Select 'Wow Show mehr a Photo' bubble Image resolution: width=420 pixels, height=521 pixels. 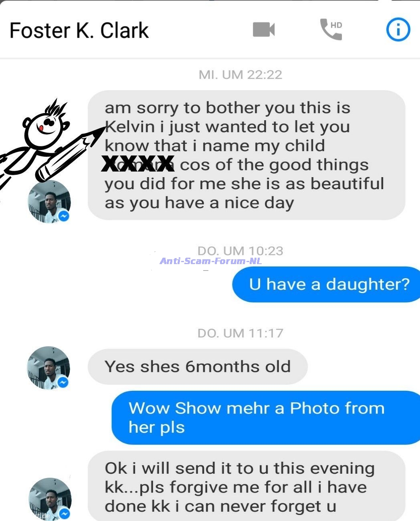point(266,418)
